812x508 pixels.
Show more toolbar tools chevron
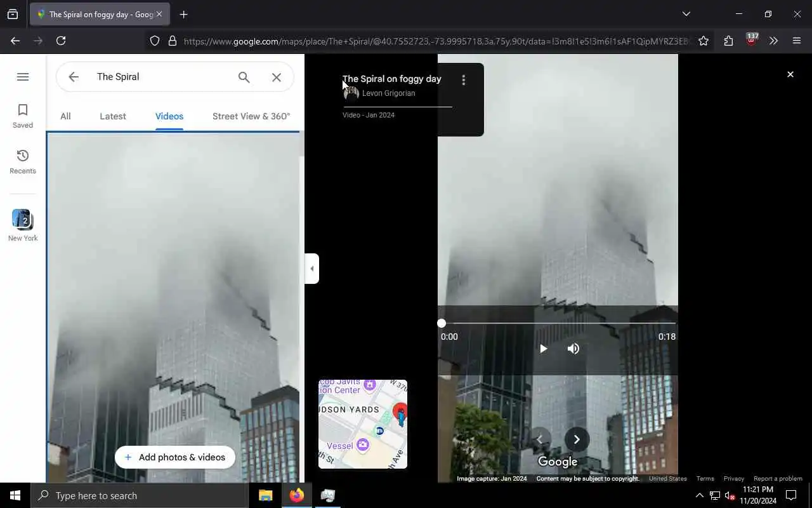[x=773, y=41]
